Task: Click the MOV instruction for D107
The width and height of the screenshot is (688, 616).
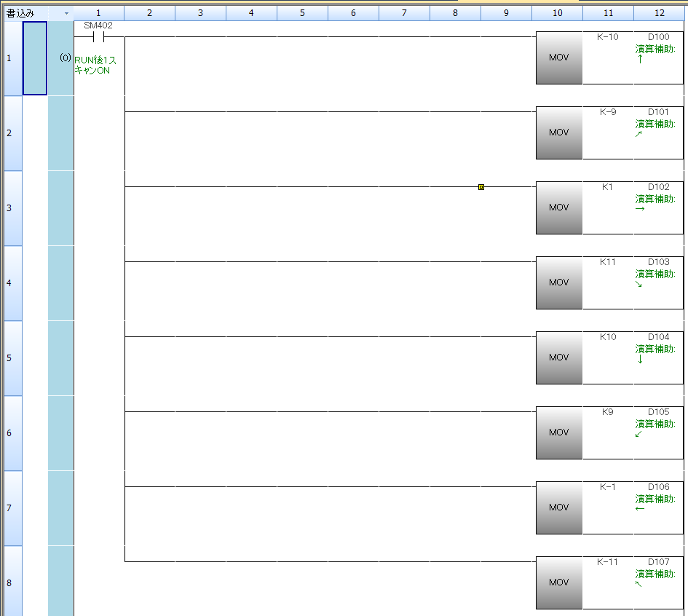Action: pos(558,583)
